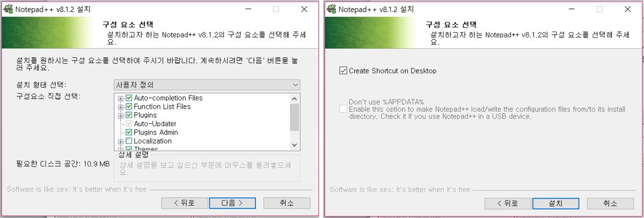Expand the Themes tree node

tap(121, 150)
